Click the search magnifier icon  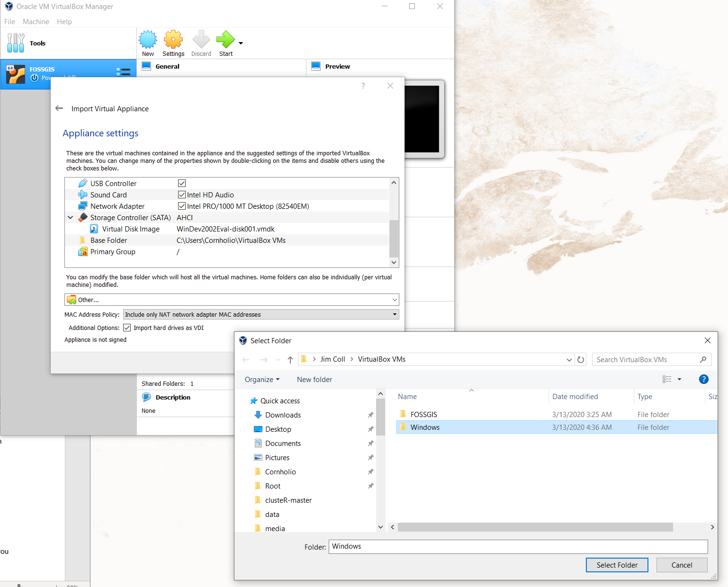click(703, 360)
